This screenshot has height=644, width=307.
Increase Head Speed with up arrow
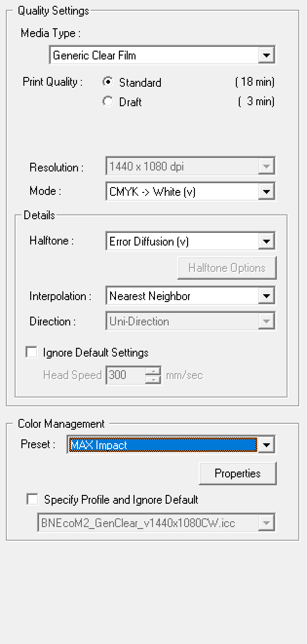point(153,371)
